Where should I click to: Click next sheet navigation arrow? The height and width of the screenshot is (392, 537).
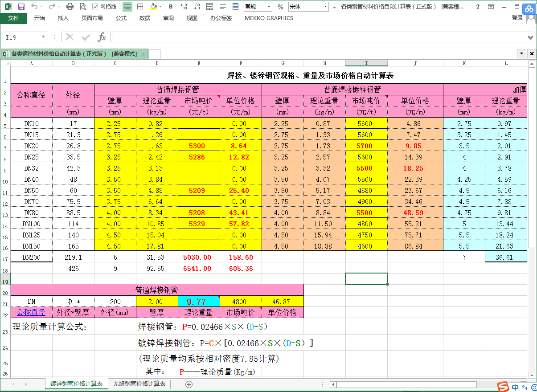pos(26,384)
